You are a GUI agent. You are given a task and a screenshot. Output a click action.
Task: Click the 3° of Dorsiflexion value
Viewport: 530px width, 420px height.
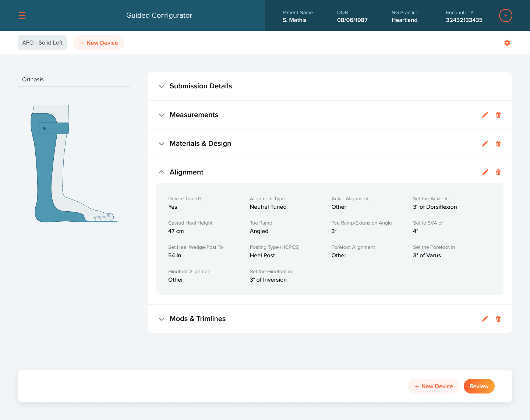point(435,207)
